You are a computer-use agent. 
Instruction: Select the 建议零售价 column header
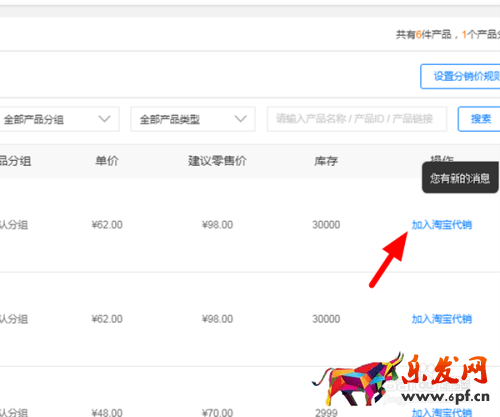coord(217,161)
